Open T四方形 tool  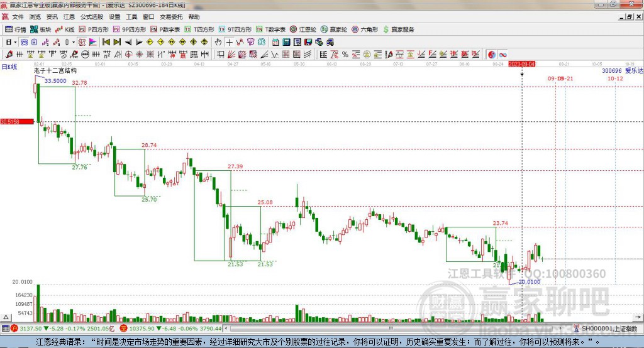[199, 30]
